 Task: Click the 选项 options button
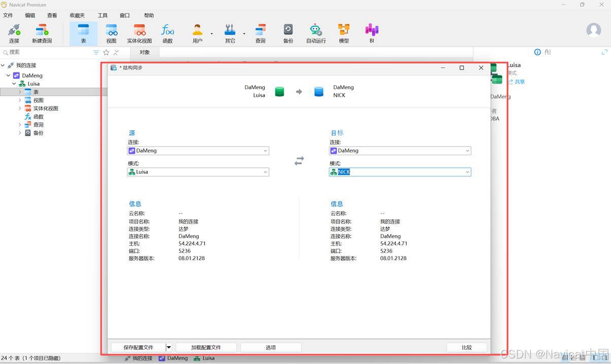click(270, 347)
